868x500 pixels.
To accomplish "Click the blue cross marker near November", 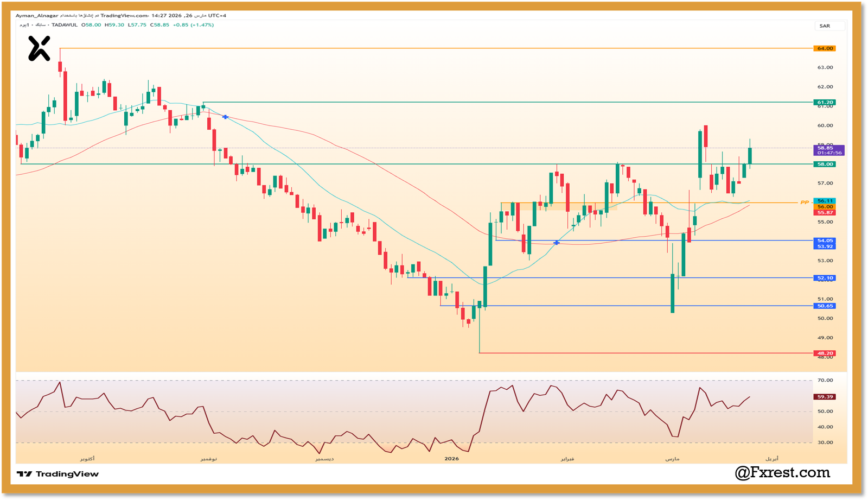I will (225, 117).
